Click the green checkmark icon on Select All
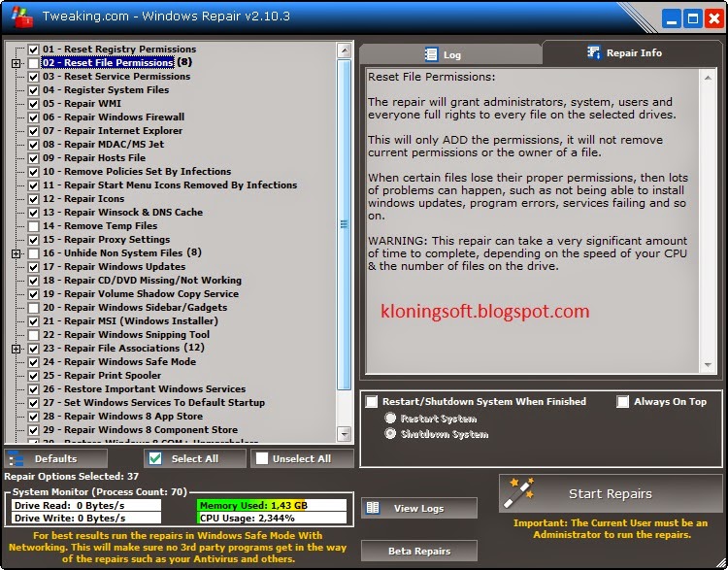Viewport: 728px width, 570px height. click(x=155, y=458)
